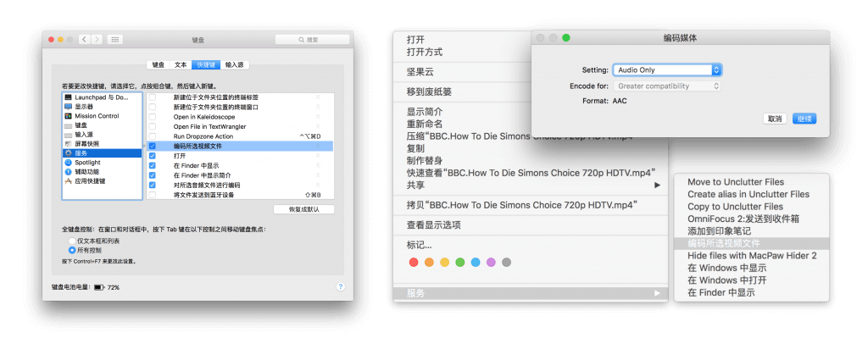Click the 搜索 search field
Viewport: 868px width, 338px height.
[312, 40]
